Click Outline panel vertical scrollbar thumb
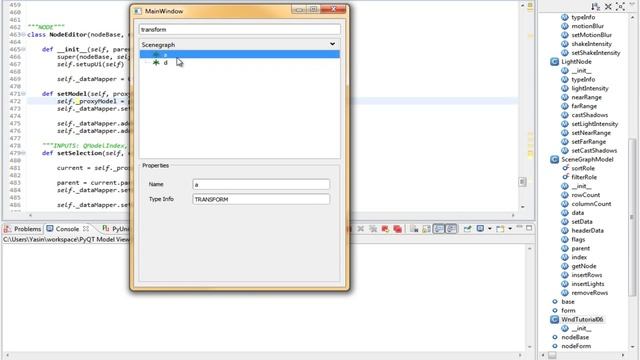This screenshot has width=640, height=360. tap(632, 216)
